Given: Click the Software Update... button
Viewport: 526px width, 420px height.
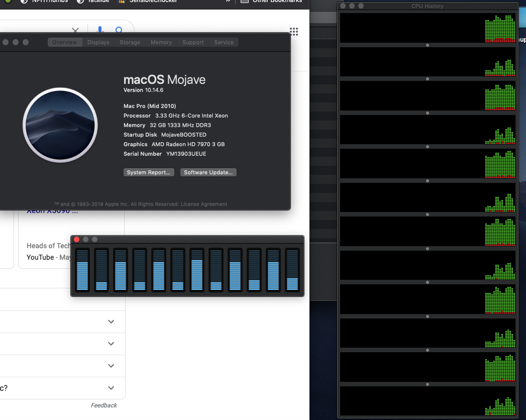Looking at the screenshot, I should (x=208, y=172).
